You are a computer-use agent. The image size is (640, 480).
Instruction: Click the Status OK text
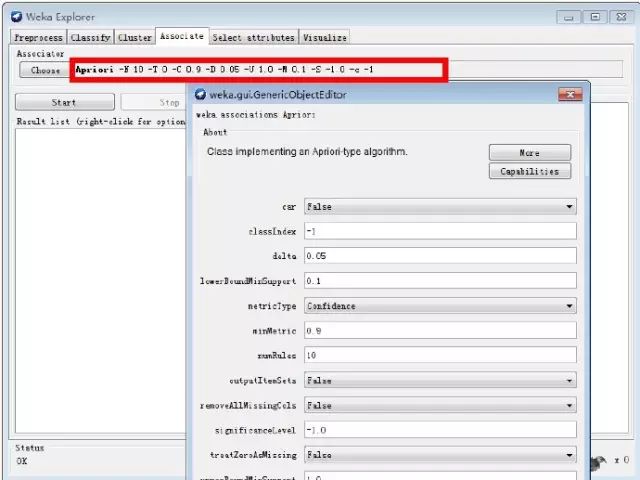click(22, 461)
